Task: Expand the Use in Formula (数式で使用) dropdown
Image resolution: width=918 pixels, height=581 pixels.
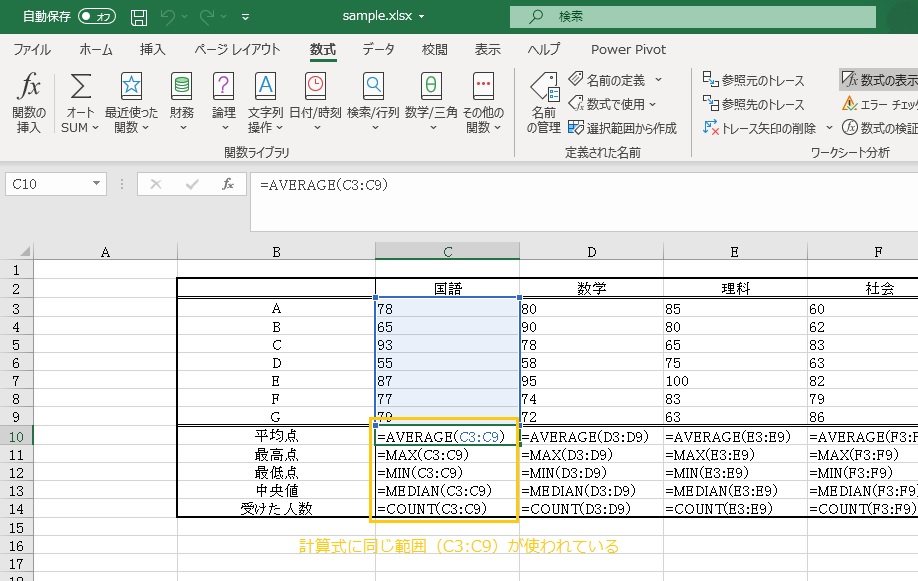Action: (652, 104)
